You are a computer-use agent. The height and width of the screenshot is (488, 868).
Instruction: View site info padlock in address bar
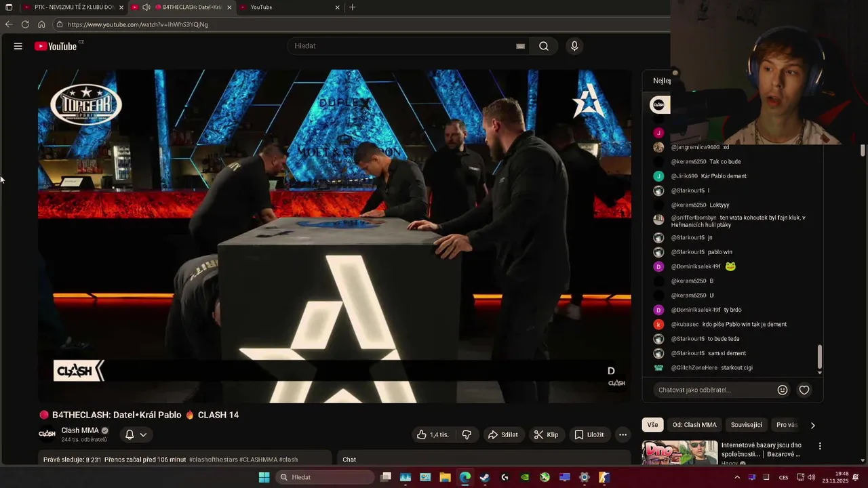pyautogui.click(x=60, y=24)
